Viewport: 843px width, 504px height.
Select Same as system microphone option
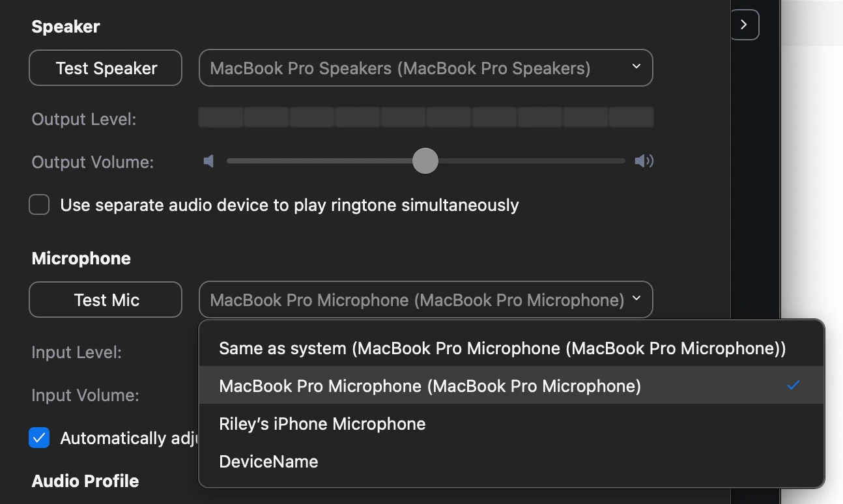pyautogui.click(x=511, y=348)
